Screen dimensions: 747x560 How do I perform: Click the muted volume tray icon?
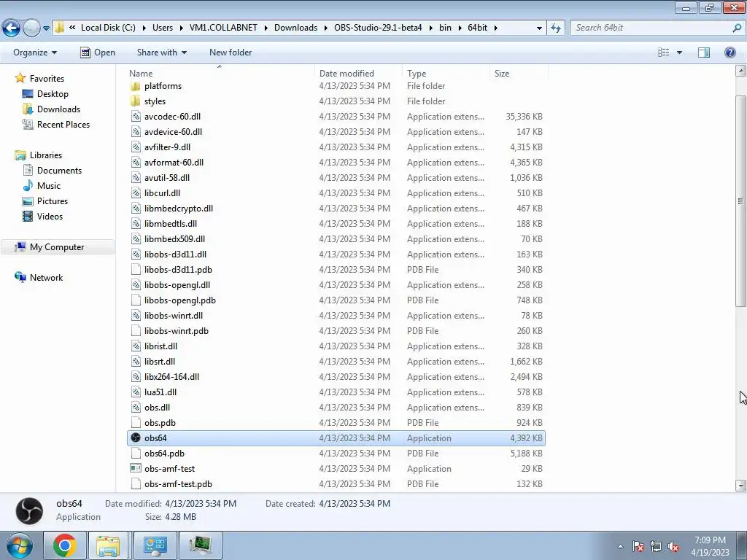(x=673, y=547)
